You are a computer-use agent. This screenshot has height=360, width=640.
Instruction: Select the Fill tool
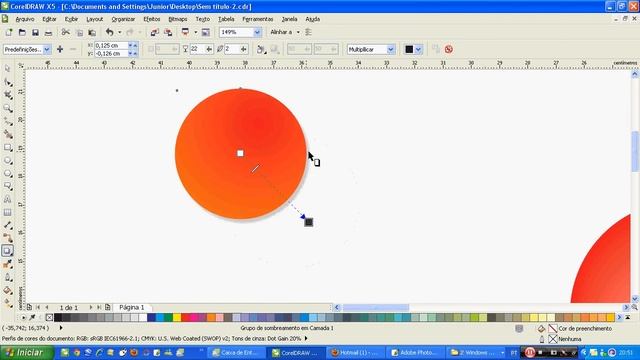pos(7,291)
